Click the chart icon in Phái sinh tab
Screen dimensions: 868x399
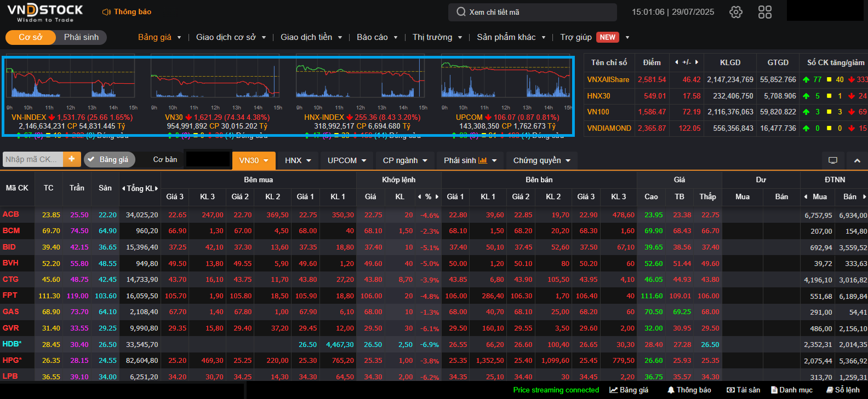pos(483,160)
